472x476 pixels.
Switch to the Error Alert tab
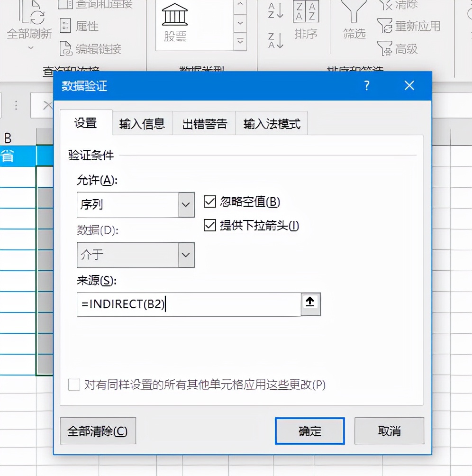(204, 124)
